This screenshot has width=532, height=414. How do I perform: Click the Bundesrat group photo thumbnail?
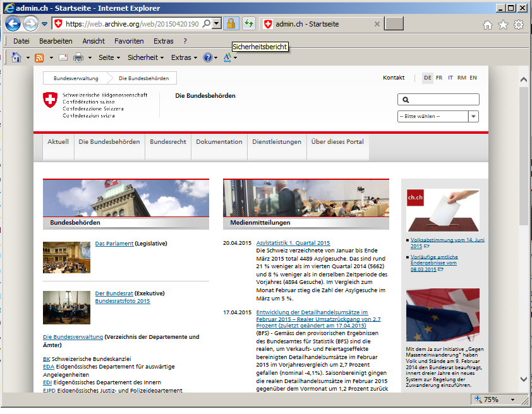[x=66, y=307]
